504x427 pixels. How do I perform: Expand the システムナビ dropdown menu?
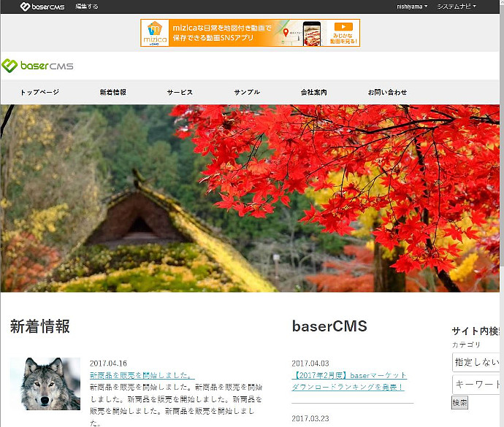[x=457, y=7]
